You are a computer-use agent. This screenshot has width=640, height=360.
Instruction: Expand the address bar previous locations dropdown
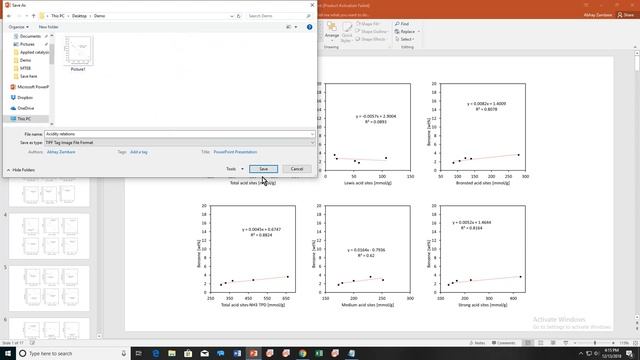pyautogui.click(x=231, y=16)
